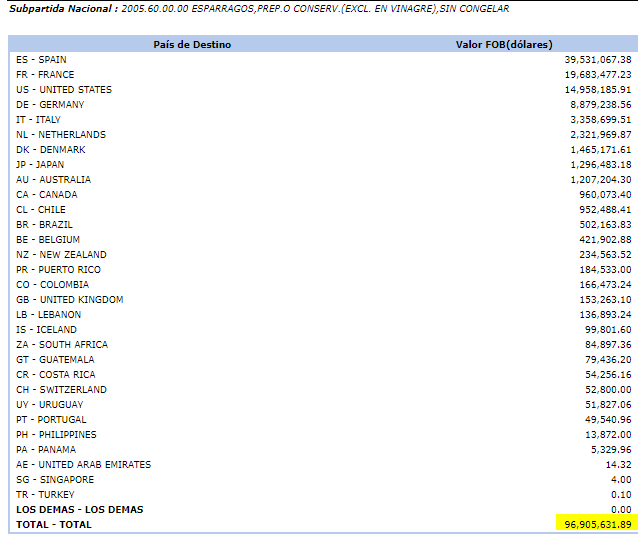Click Lebanon's value 136,893.24
The image size is (638, 535).
click(x=605, y=315)
